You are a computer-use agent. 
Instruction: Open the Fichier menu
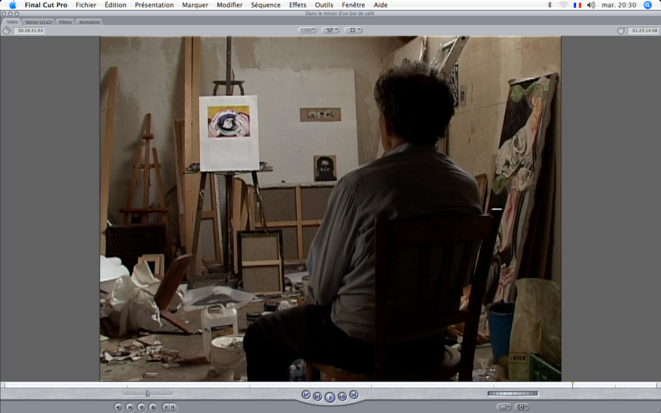(86, 5)
